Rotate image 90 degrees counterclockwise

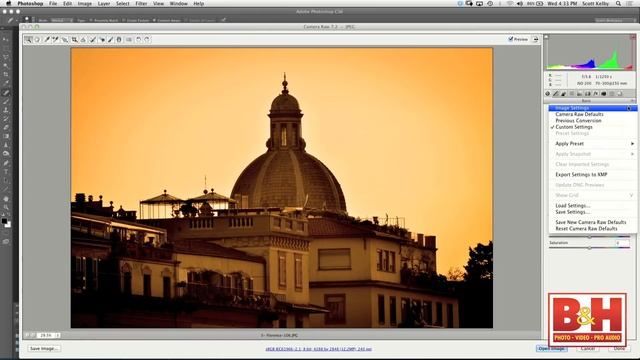138,40
